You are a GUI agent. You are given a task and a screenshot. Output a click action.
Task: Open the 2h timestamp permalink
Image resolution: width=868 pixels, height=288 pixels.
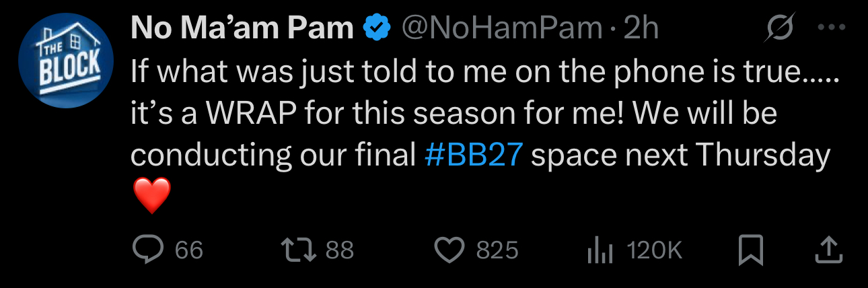click(x=641, y=29)
